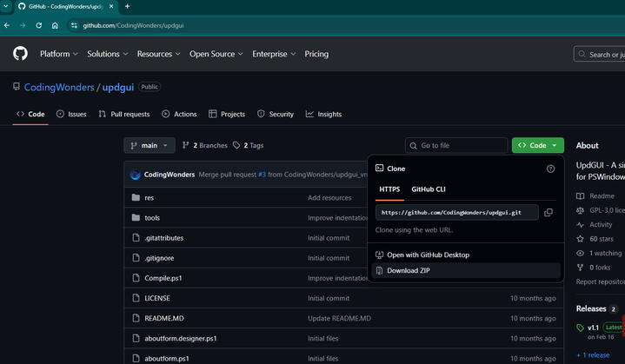The height and width of the screenshot is (364, 625).
Task: Switch to the Pull requests tab
Action: (x=124, y=115)
